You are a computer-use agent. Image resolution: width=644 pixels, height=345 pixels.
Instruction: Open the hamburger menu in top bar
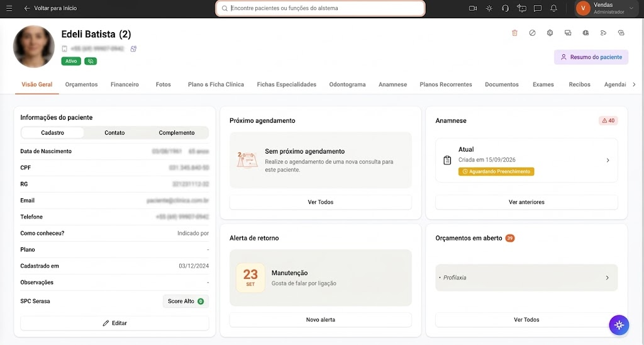(x=9, y=8)
